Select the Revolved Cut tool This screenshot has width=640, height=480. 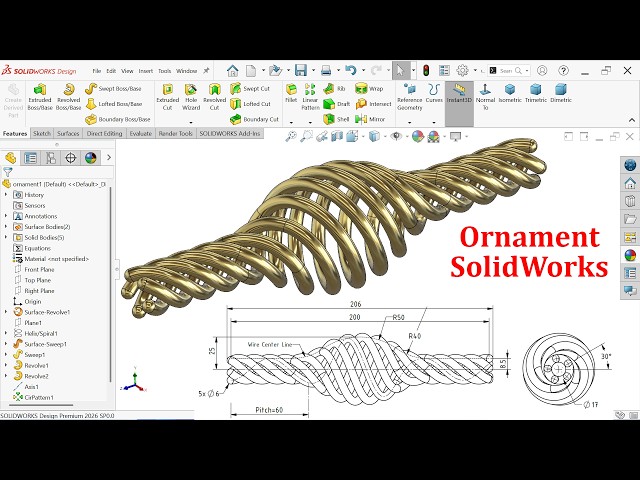(x=214, y=97)
